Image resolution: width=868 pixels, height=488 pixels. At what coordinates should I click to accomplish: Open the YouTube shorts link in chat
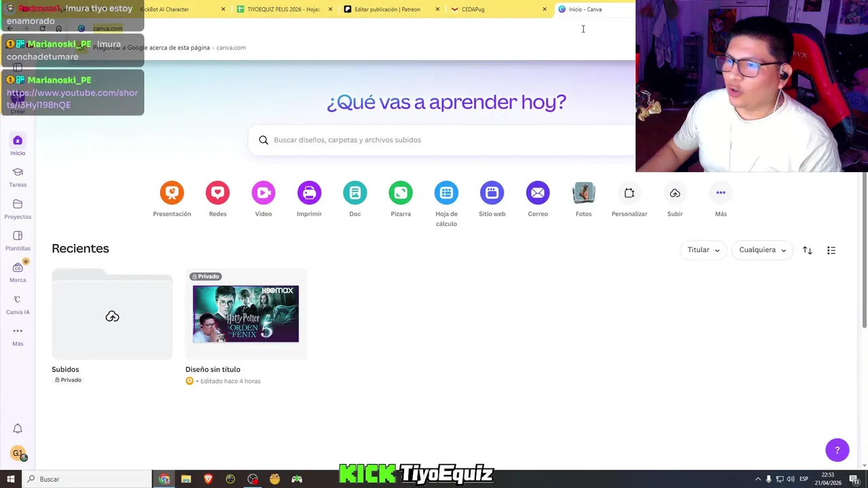[x=72, y=99]
